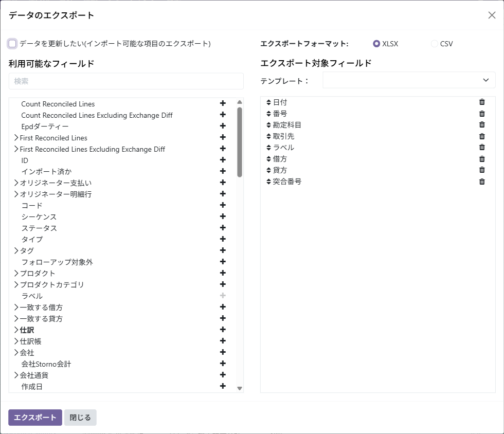Add タイプ field with plus icon
Image resolution: width=504 pixels, height=434 pixels.
223,239
